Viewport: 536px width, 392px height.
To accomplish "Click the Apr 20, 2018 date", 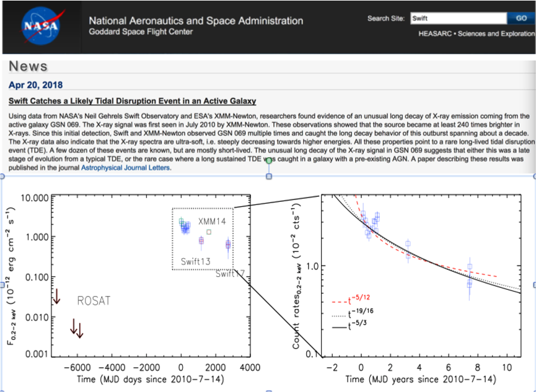I will [35, 85].
